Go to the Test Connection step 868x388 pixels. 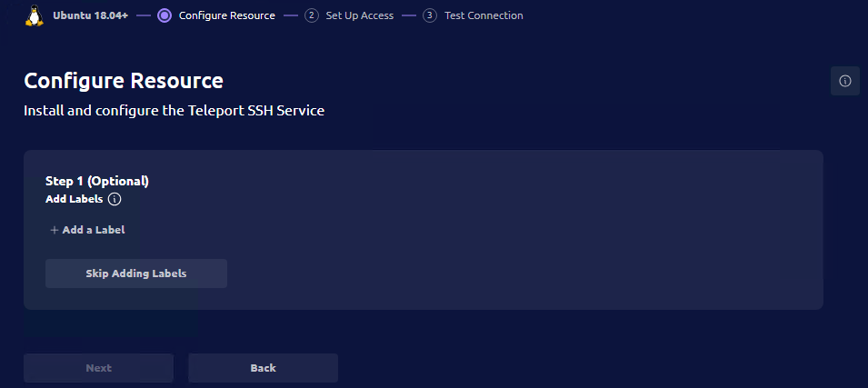483,15
